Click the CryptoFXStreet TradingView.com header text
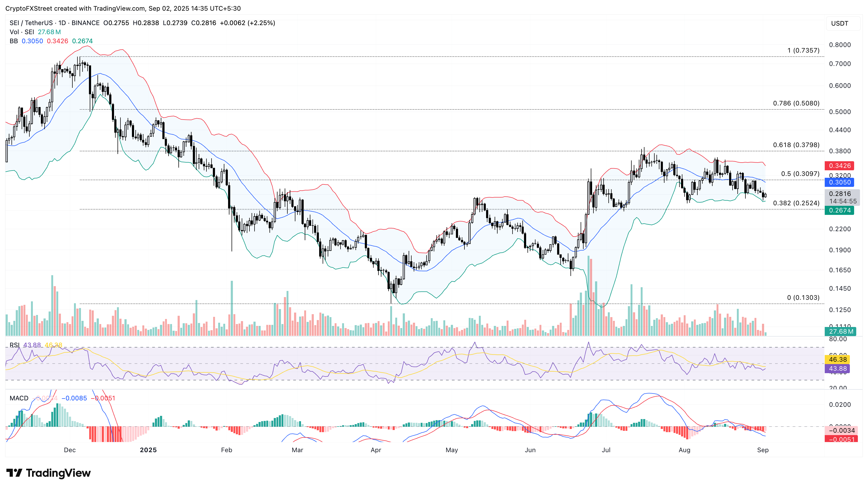 click(x=123, y=8)
